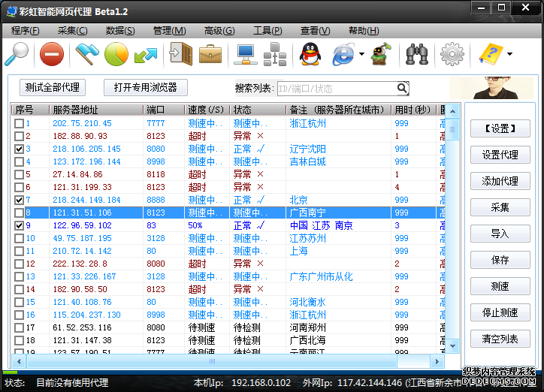Click the vertical scrollbar thumb
544x392 pixels.
click(x=452, y=130)
